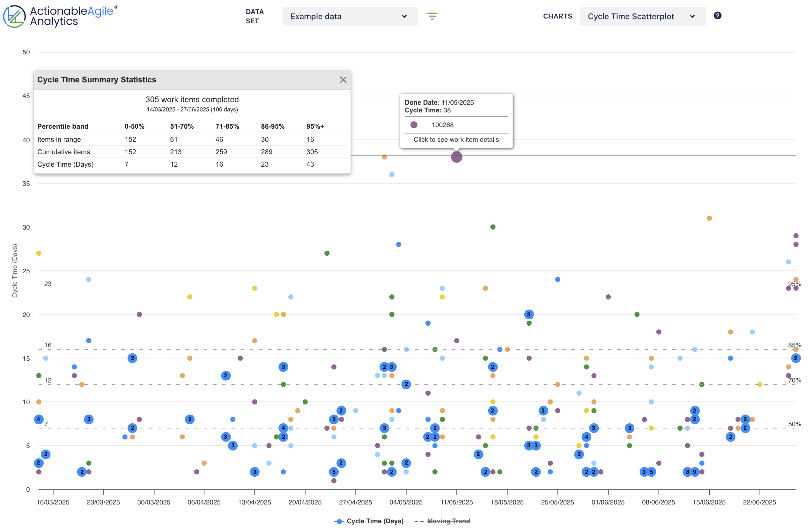Screen dimensions: 812x530
Task: Click the dashed Moving Trend legend icon
Action: point(419,521)
